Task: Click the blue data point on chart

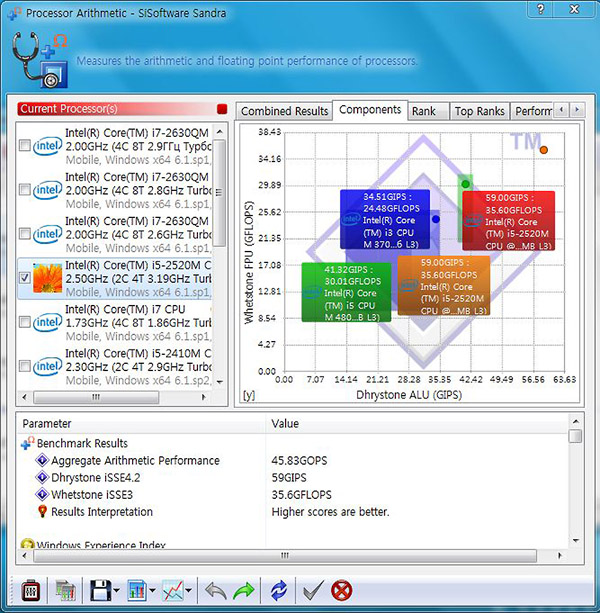Action: tap(436, 219)
